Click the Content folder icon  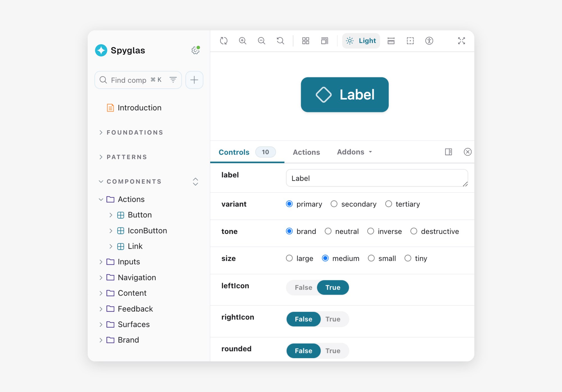[110, 293]
